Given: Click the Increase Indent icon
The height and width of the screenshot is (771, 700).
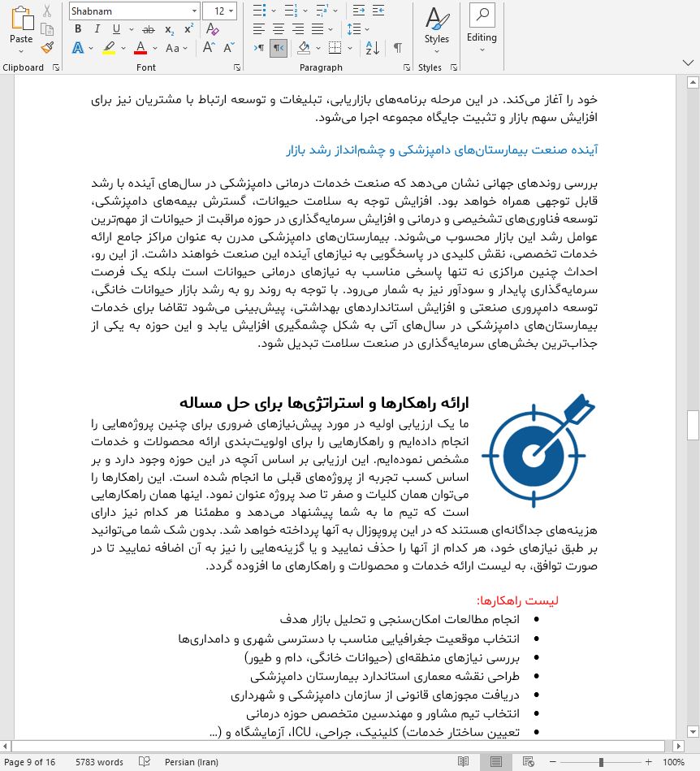Looking at the screenshot, I should [x=378, y=11].
